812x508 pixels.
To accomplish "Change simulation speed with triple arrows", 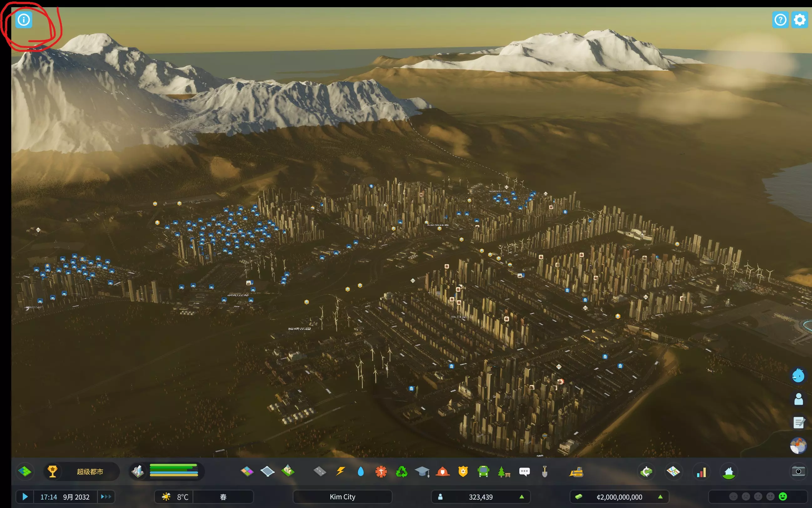I will click(106, 497).
